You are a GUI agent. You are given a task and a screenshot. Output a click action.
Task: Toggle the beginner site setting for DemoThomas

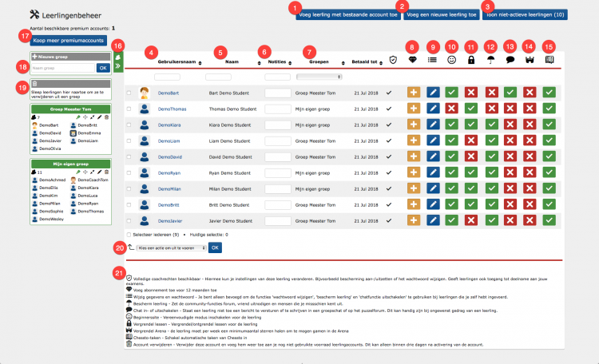(x=451, y=109)
